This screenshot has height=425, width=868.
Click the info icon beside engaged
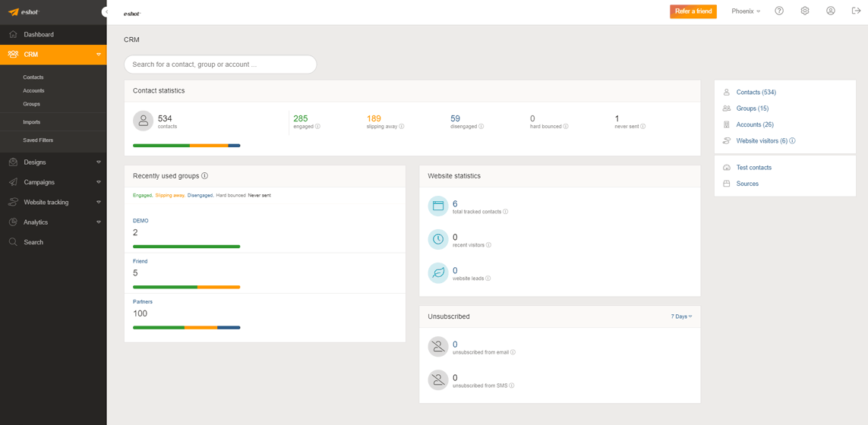point(317,127)
